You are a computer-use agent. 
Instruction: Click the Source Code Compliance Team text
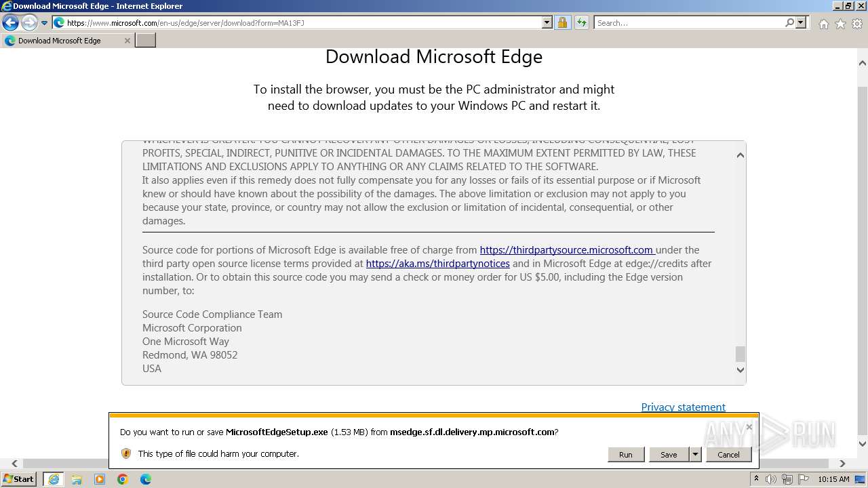[x=212, y=314]
